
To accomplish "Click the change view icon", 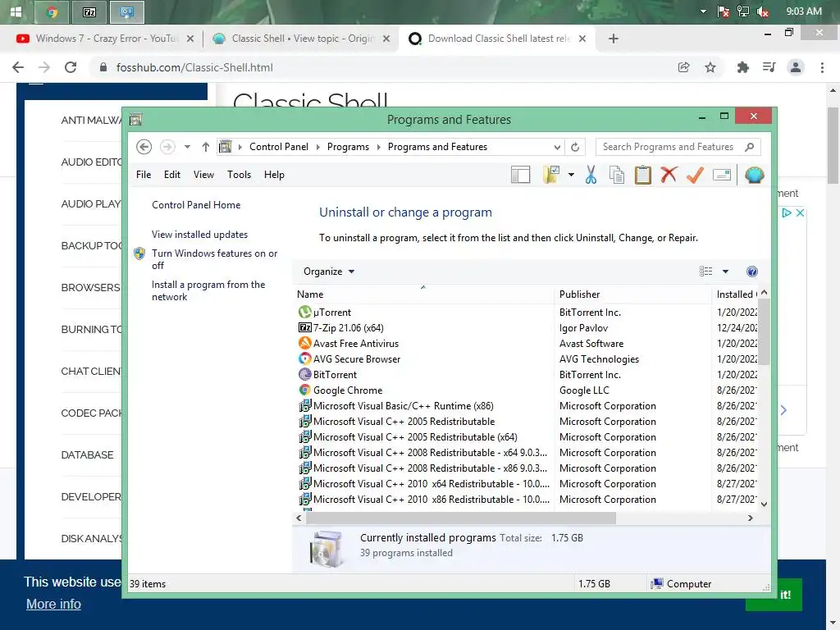I will click(x=706, y=272).
